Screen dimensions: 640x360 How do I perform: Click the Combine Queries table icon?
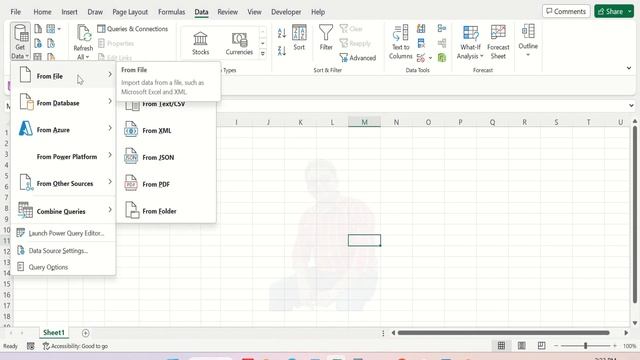click(25, 210)
